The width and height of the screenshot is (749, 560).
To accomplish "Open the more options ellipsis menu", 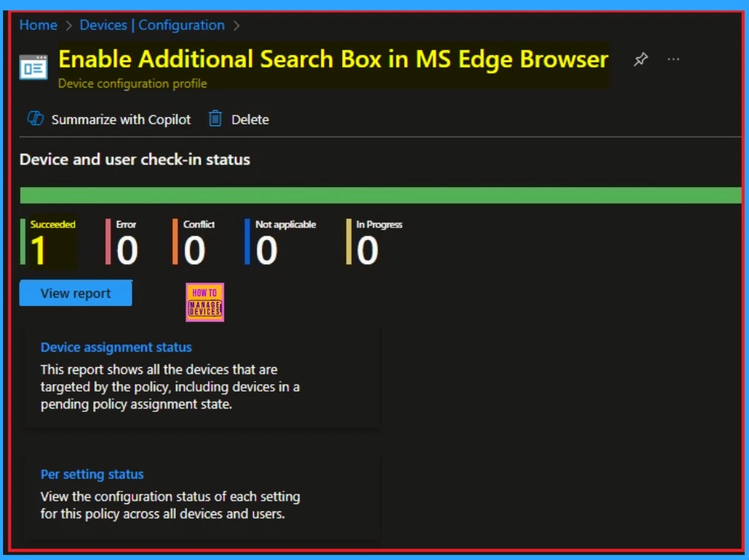I will 673,60.
